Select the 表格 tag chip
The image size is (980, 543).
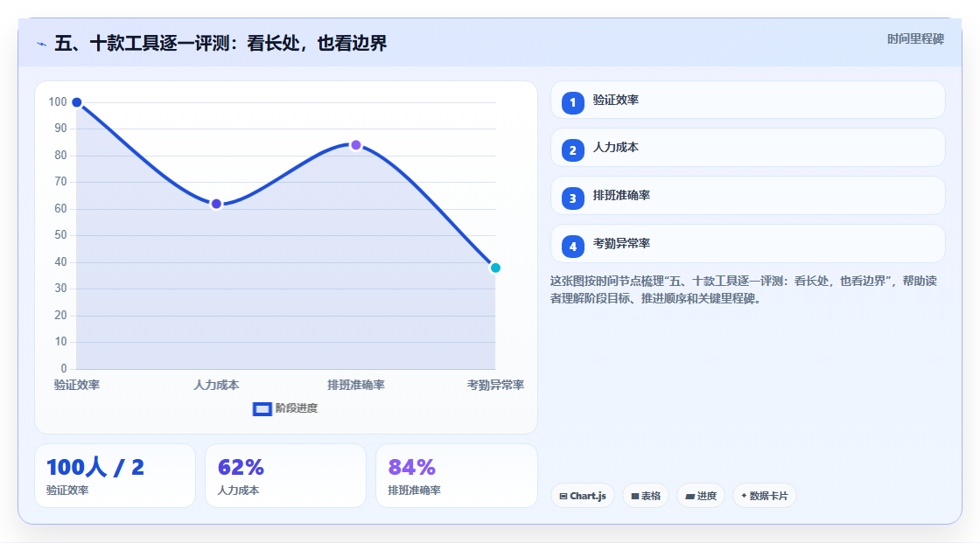tap(646, 496)
